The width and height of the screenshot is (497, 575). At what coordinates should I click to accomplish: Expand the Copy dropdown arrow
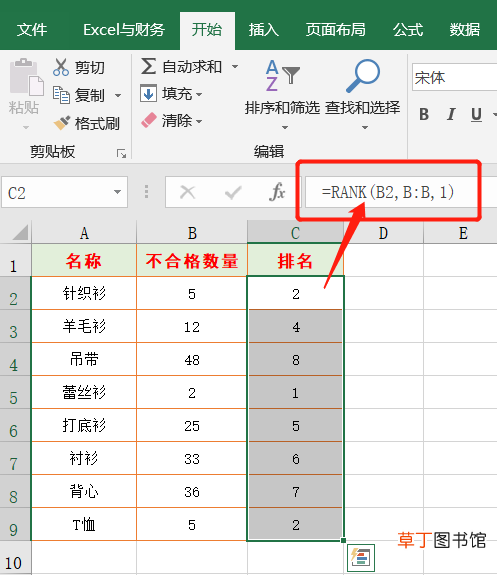118,96
